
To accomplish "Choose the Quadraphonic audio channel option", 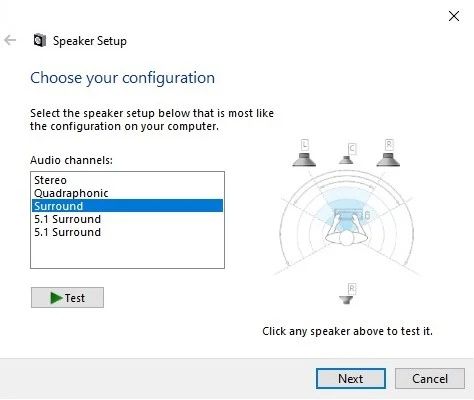I will click(x=127, y=193).
